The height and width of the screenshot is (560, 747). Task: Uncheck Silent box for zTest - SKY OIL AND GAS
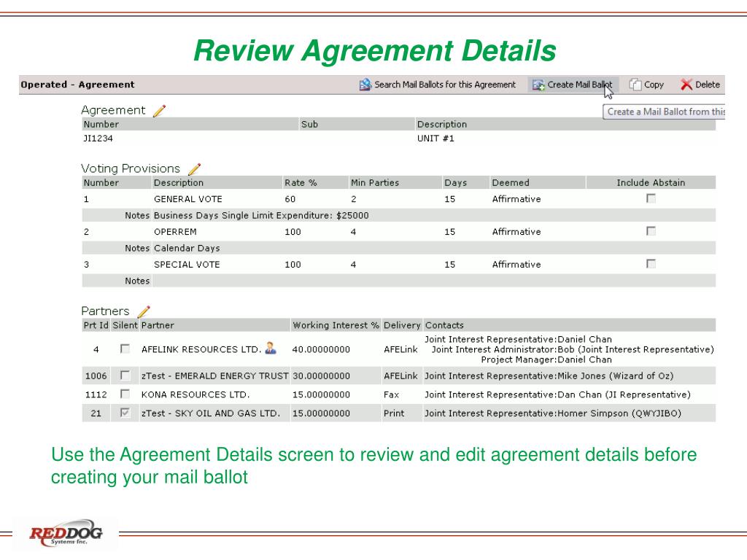pos(125,413)
